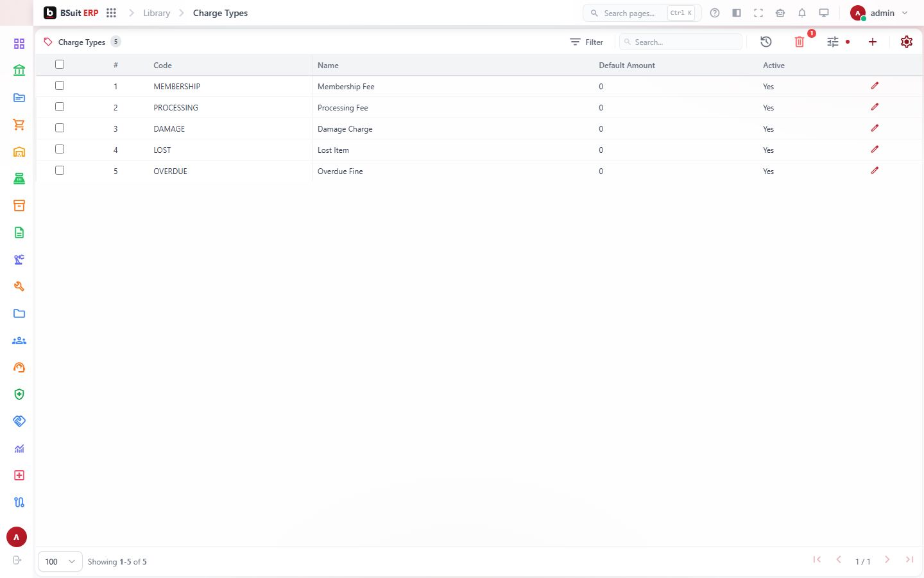Sort by the Code column header
924x578 pixels.
click(x=162, y=66)
